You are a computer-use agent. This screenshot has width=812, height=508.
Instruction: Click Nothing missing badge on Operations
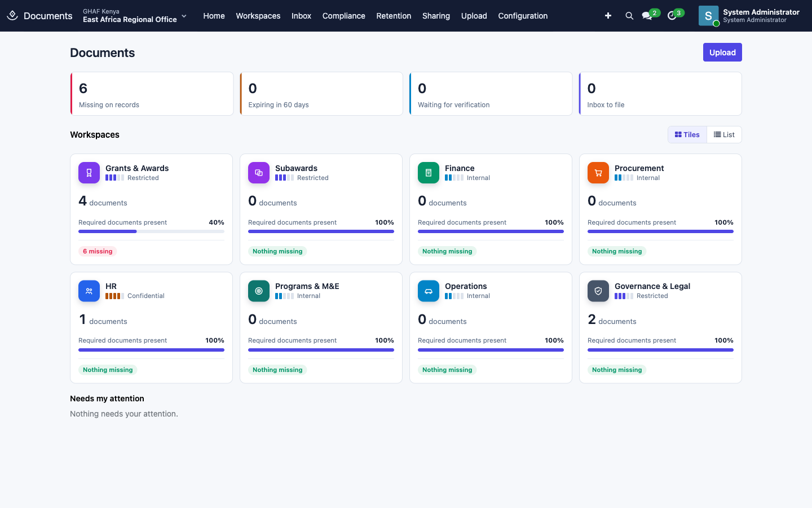(x=447, y=370)
